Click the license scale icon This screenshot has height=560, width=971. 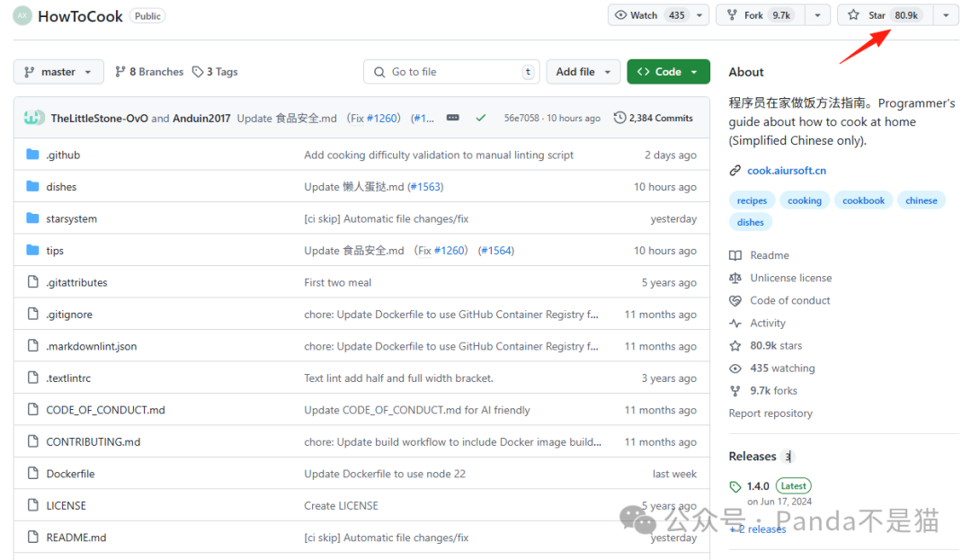735,278
